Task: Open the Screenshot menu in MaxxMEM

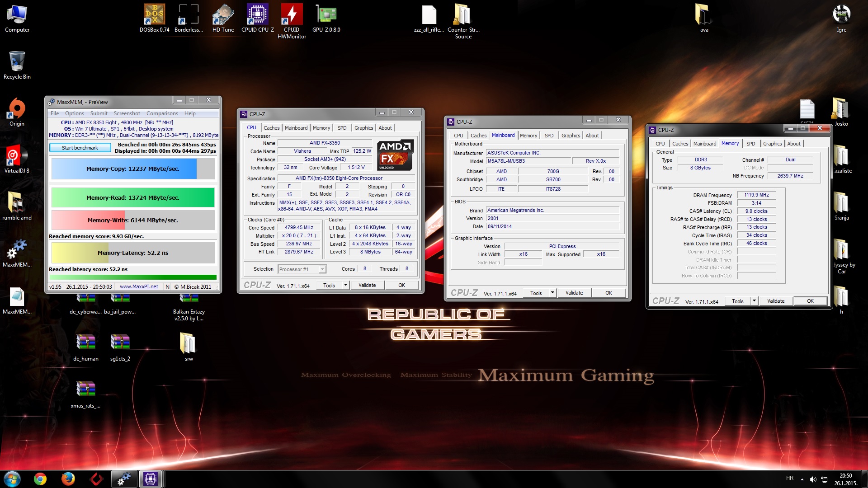Action: point(127,113)
